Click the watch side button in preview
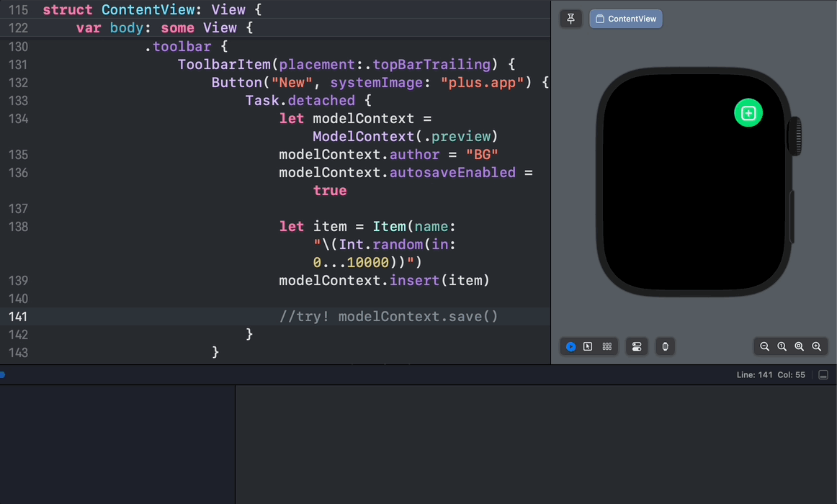837x504 pixels. click(x=792, y=217)
